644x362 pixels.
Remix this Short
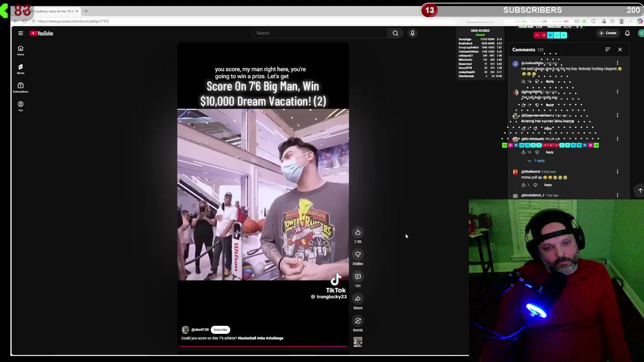tap(358, 321)
